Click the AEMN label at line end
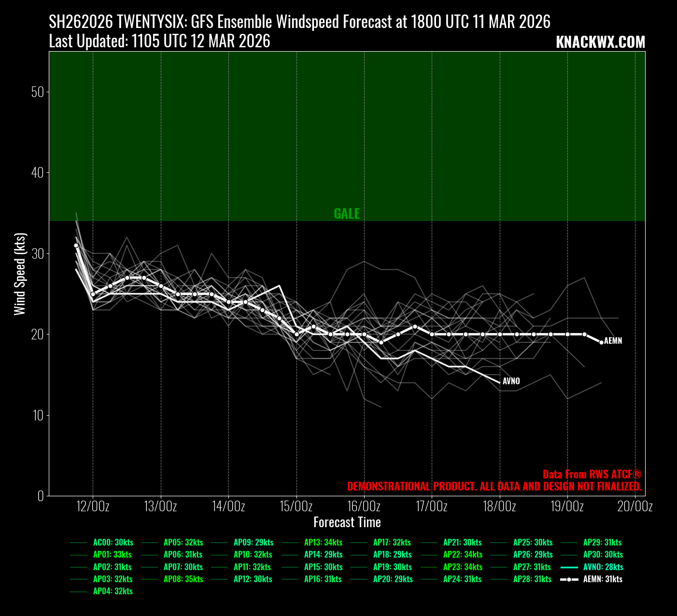677x616 pixels. tap(613, 341)
